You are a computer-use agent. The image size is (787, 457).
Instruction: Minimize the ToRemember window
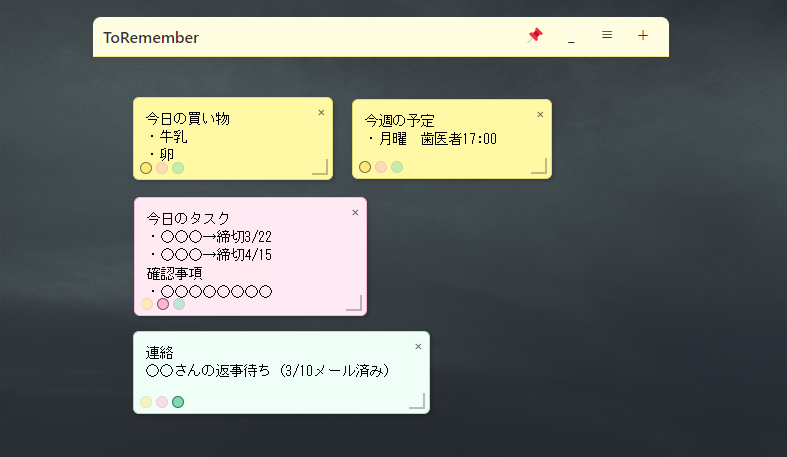(571, 38)
